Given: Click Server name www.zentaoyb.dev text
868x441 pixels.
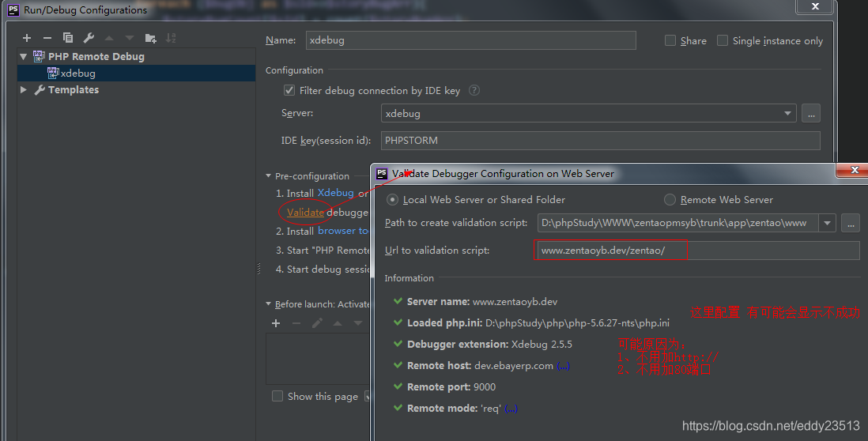Looking at the screenshot, I should point(482,302).
